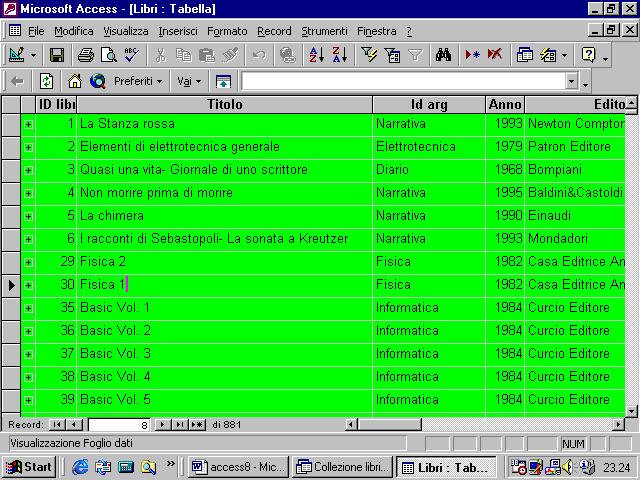Filter by form icon
The height and width of the screenshot is (480, 640).
(x=392, y=55)
